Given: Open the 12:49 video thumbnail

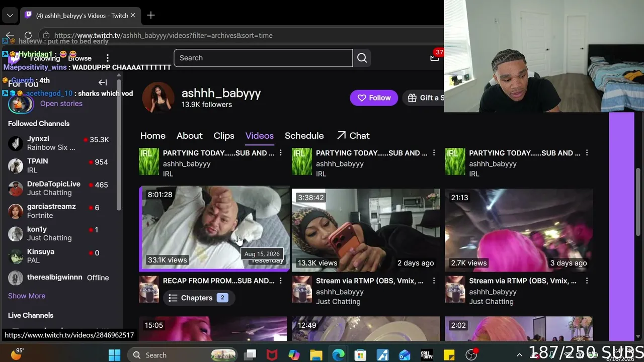Looking at the screenshot, I should point(366,328).
